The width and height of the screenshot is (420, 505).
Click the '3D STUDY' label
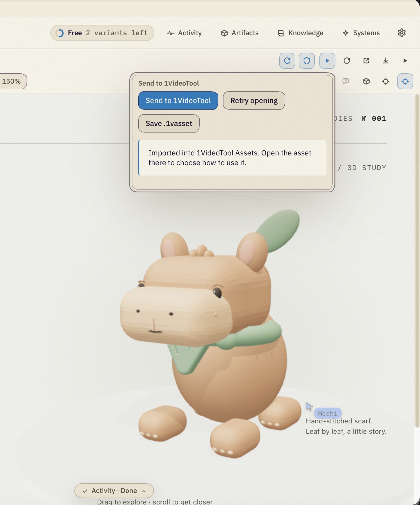click(x=367, y=168)
